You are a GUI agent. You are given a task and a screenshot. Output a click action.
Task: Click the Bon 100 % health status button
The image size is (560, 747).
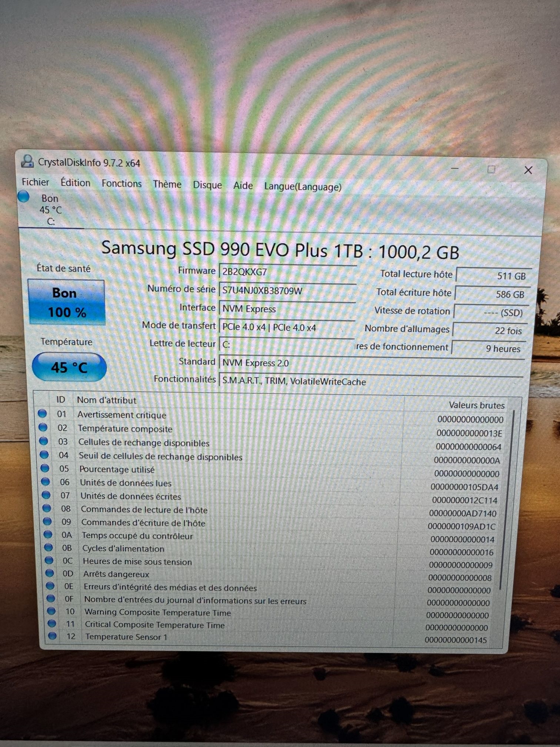[67, 302]
